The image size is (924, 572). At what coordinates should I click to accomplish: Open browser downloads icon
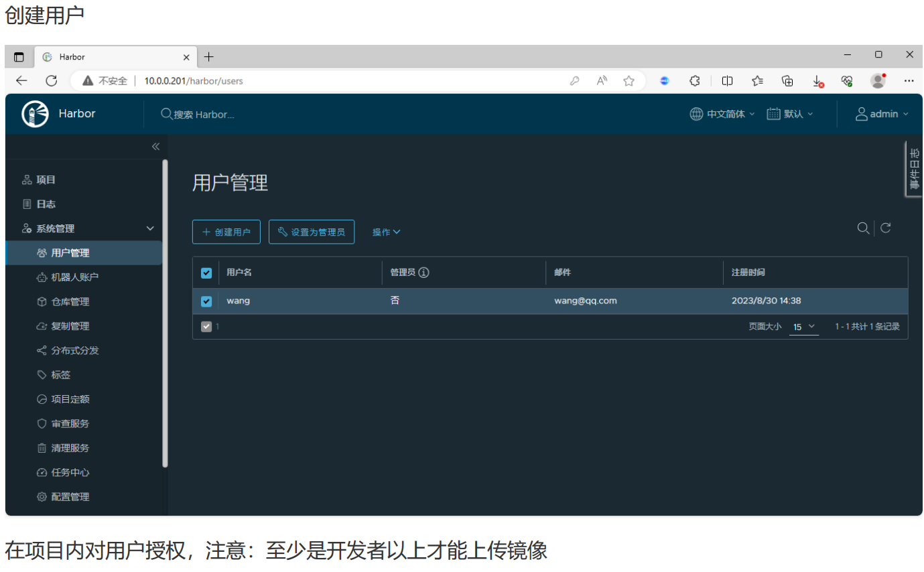pos(818,81)
